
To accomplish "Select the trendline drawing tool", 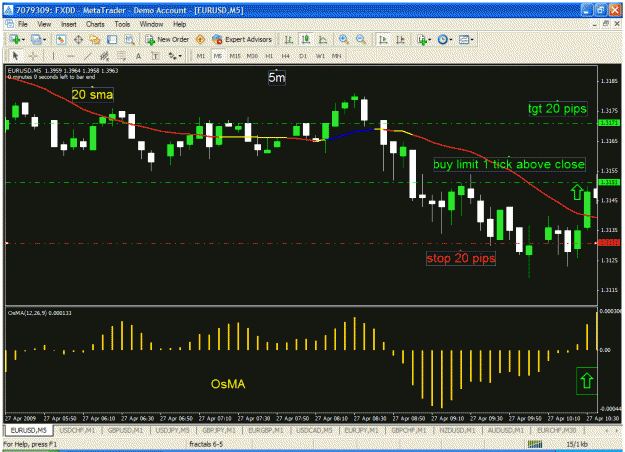I will click(88, 56).
